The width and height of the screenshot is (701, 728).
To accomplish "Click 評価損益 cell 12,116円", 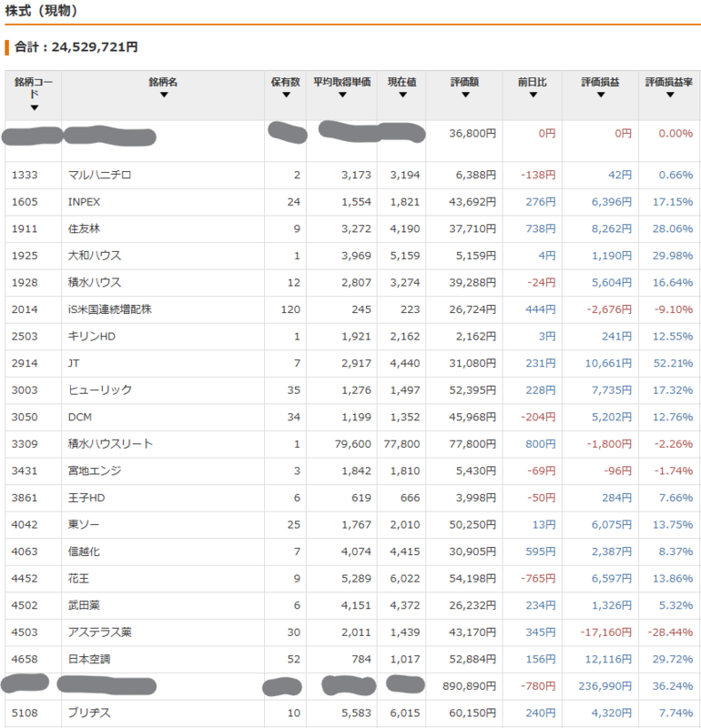I will [608, 660].
